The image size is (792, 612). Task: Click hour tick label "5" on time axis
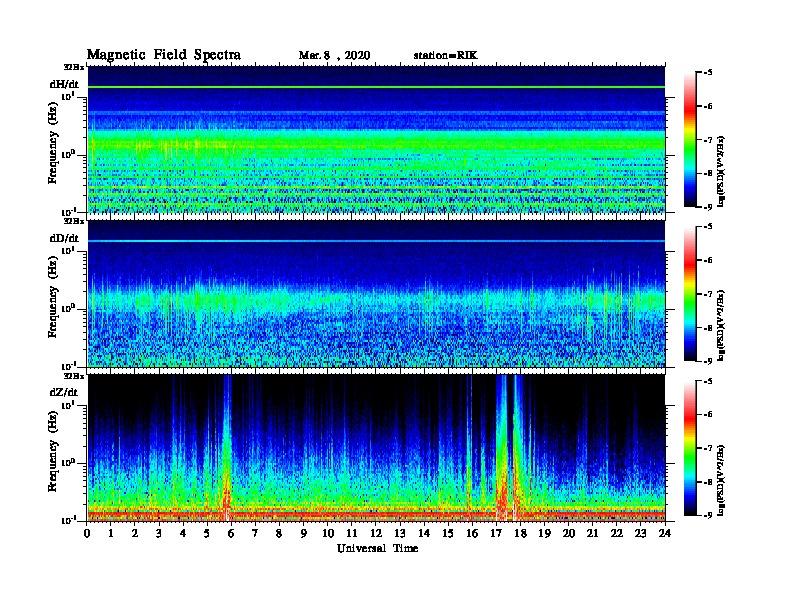pos(207,533)
